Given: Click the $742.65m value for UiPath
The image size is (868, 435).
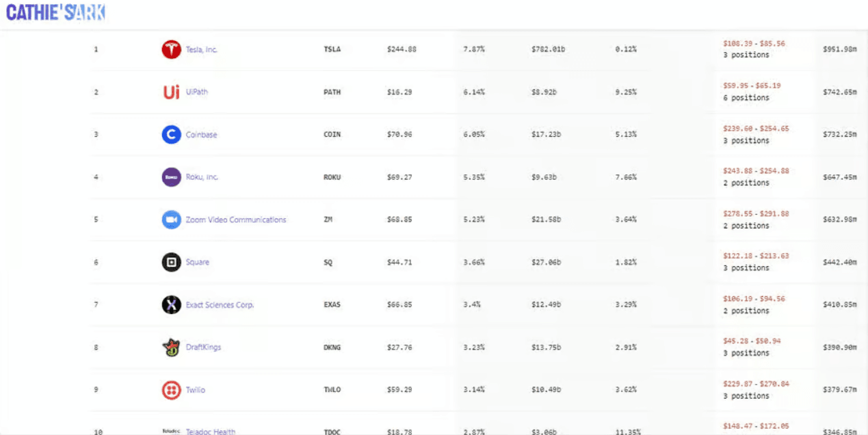Looking at the screenshot, I should point(839,92).
